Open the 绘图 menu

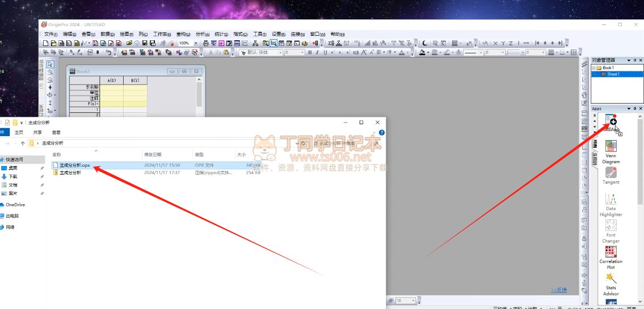[127, 34]
